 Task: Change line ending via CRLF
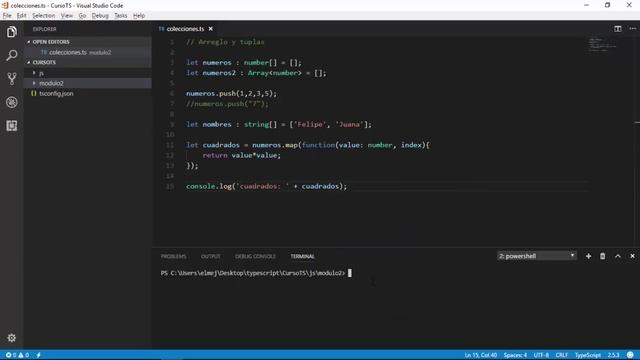click(562, 355)
